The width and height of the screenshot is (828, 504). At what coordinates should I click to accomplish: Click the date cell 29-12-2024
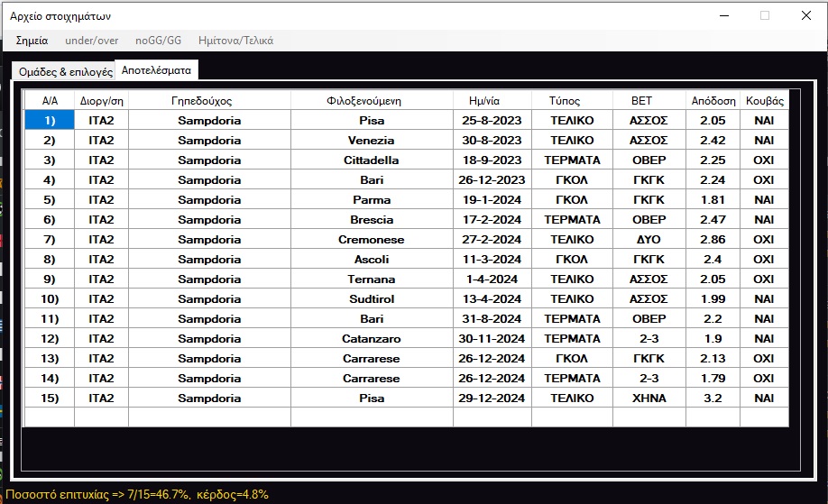coord(492,399)
